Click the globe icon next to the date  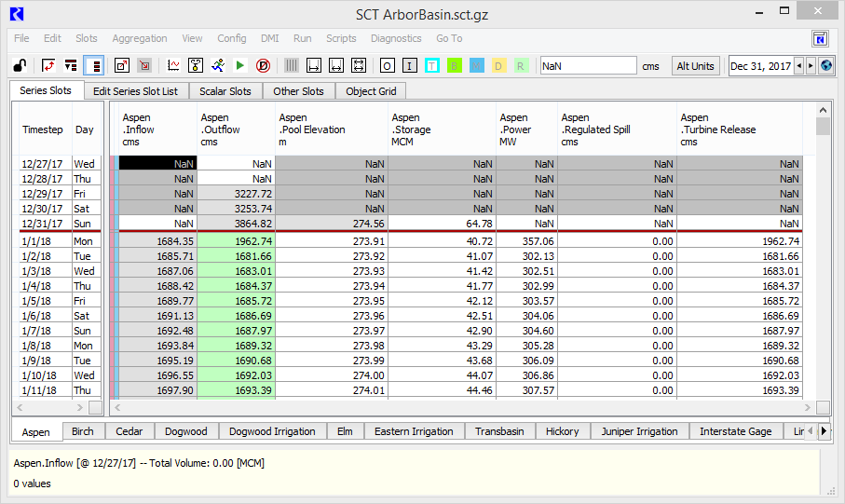pos(825,66)
